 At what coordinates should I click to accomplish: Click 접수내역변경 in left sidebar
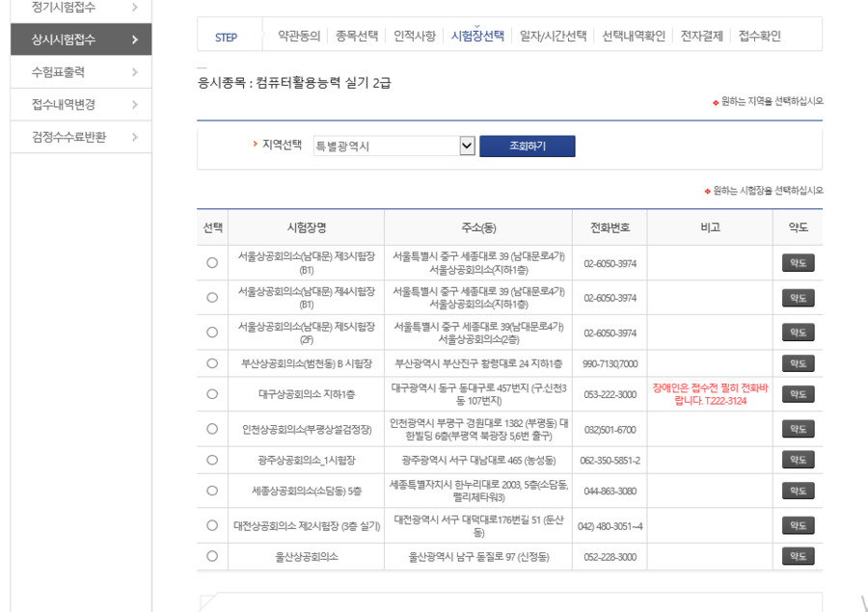64,104
